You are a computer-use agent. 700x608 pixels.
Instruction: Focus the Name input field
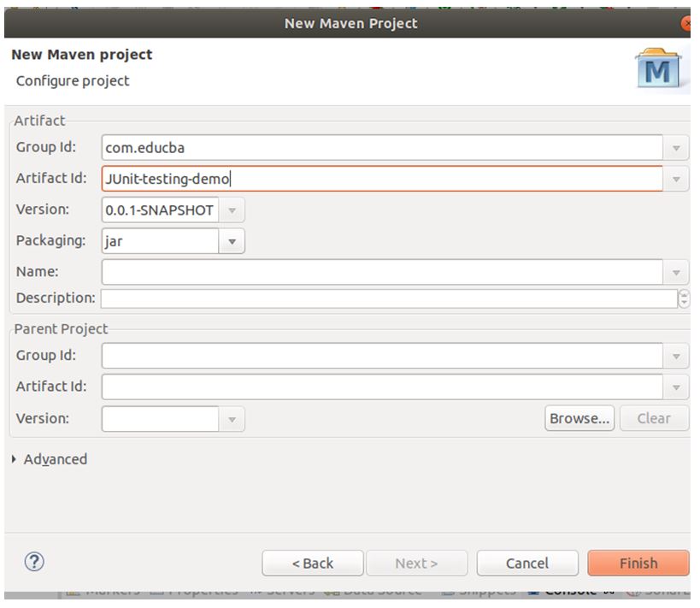point(382,272)
